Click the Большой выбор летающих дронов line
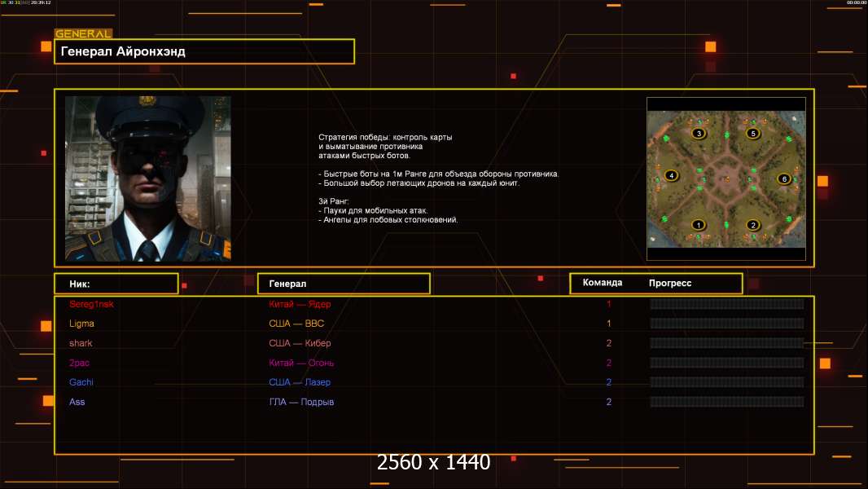Screen dimensions: 868x489 [x=419, y=183]
